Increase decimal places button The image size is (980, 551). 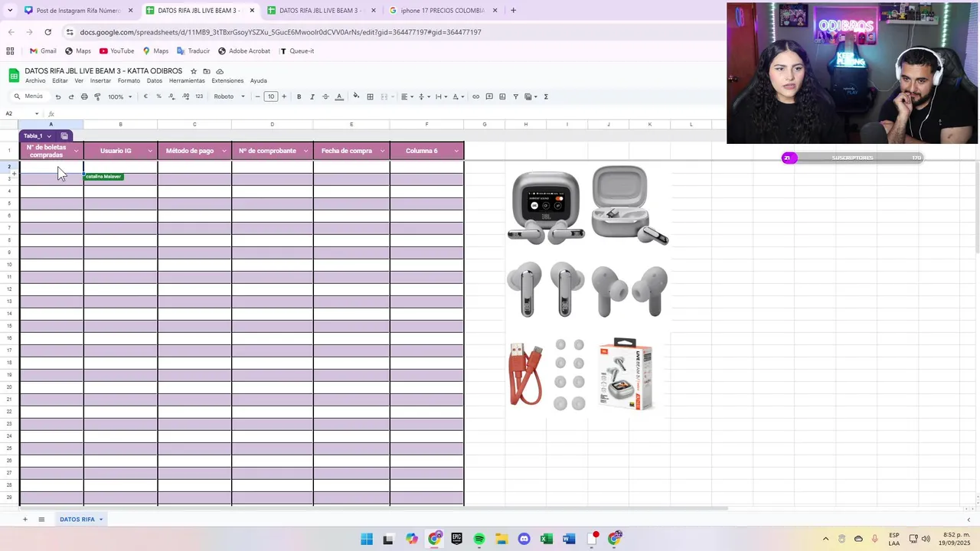coord(186,96)
